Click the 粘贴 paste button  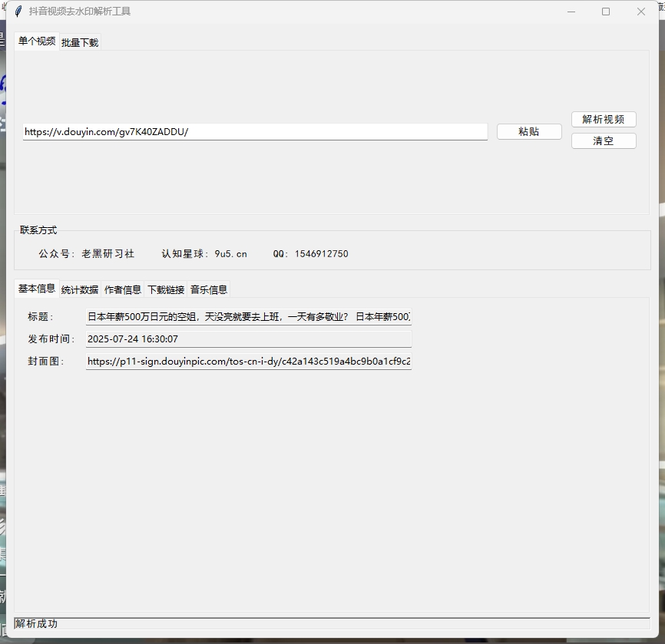pyautogui.click(x=528, y=131)
